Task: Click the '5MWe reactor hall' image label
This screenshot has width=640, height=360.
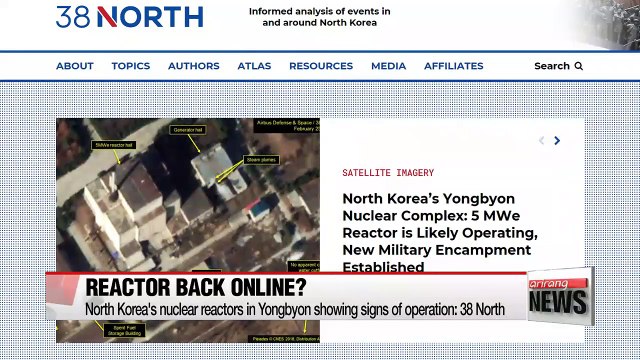Action: tap(113, 145)
